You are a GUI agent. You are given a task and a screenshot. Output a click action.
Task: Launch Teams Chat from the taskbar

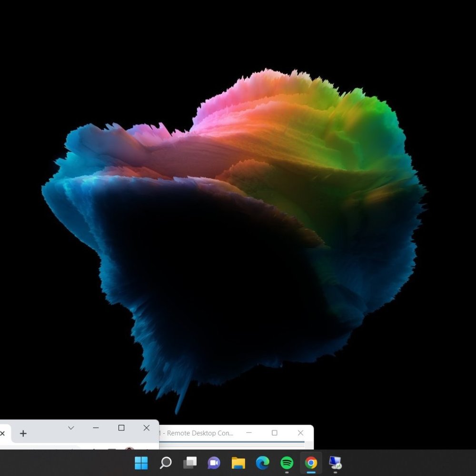click(214, 463)
